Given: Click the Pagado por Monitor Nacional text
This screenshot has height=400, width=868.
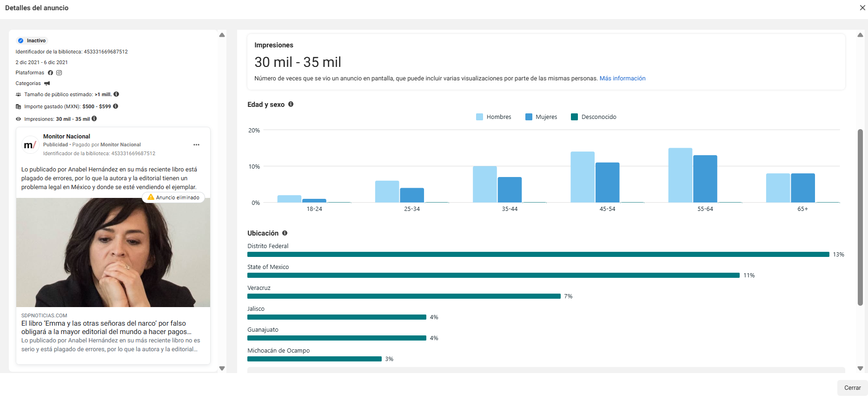Looking at the screenshot, I should pyautogui.click(x=106, y=145).
